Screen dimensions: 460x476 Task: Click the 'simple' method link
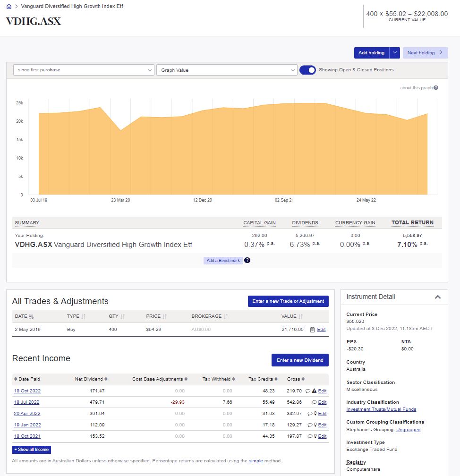256,461
